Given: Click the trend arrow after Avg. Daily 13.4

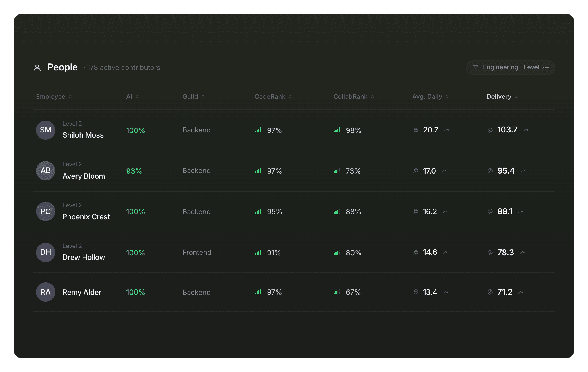Looking at the screenshot, I should [446, 292].
